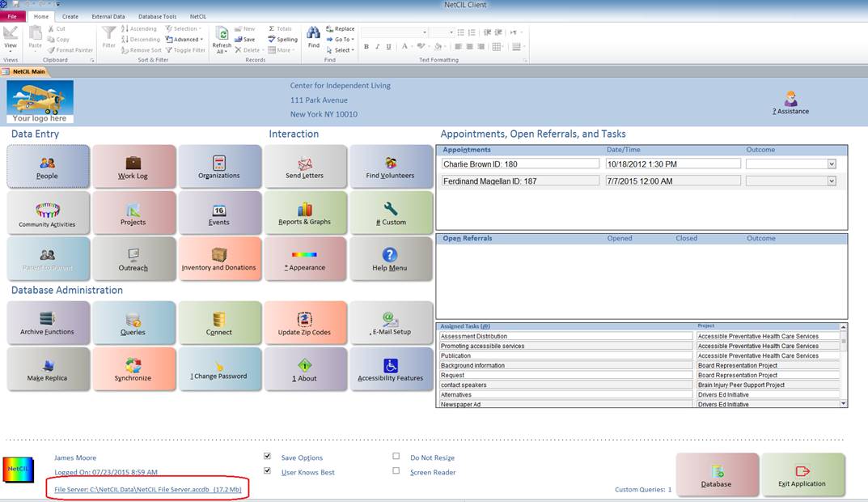Click Spelling in the Records group
This screenshot has height=502, width=868.
click(283, 40)
